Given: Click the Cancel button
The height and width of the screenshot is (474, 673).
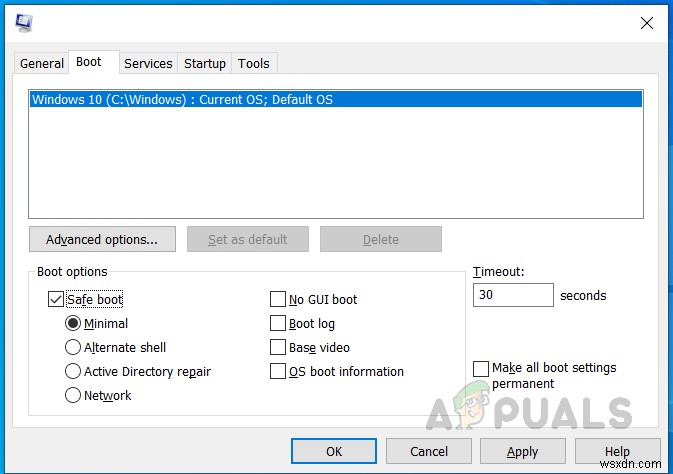Looking at the screenshot, I should coord(429,451).
